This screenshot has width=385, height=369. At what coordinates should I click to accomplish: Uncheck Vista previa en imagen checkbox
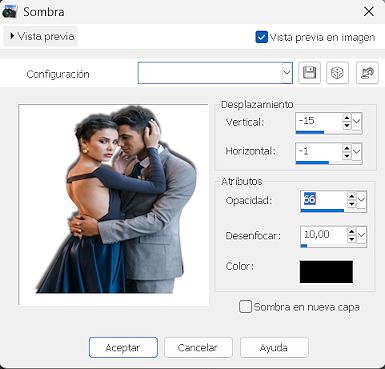262,37
